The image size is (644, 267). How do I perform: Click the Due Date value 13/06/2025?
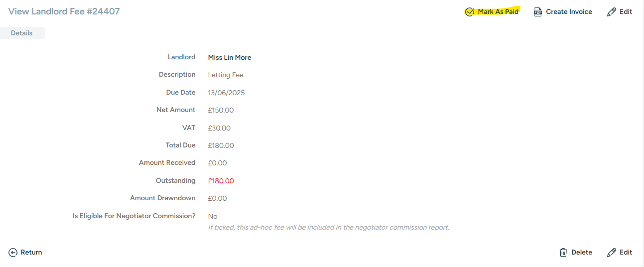[227, 93]
